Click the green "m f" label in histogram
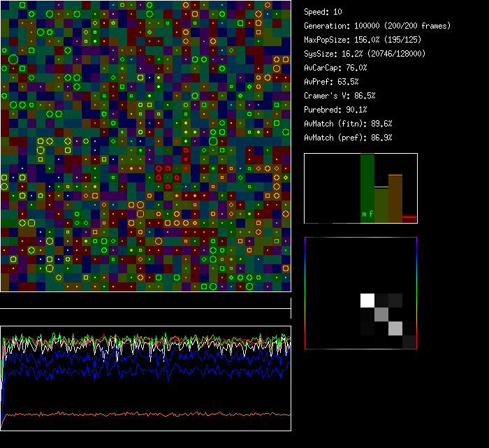Screen dimensions: 489x448 pos(367,213)
